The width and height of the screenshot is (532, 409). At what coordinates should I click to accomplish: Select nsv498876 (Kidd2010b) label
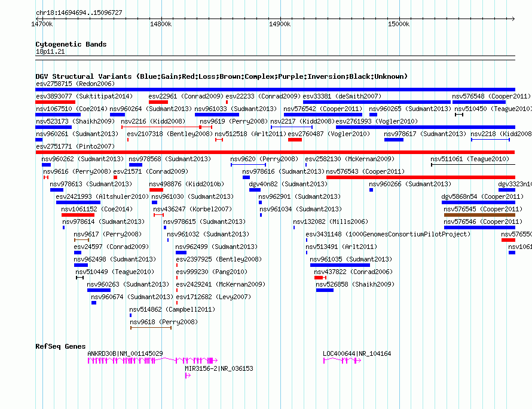[186, 184]
